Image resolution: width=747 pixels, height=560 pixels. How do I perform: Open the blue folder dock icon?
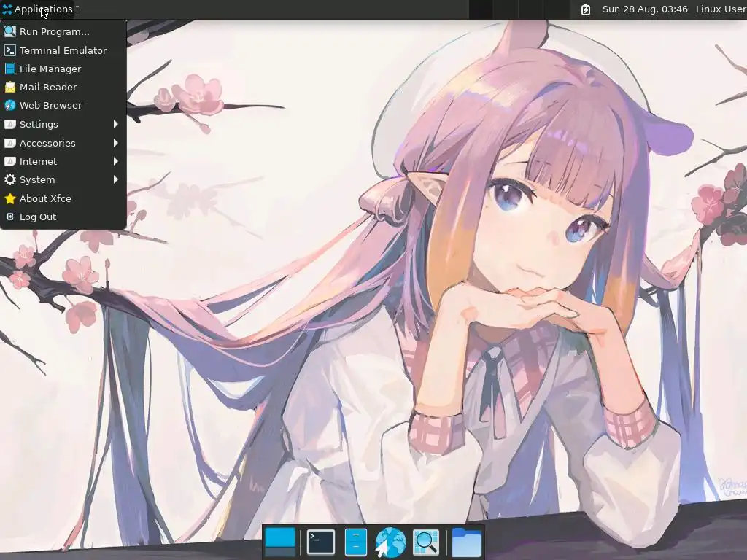coord(466,542)
